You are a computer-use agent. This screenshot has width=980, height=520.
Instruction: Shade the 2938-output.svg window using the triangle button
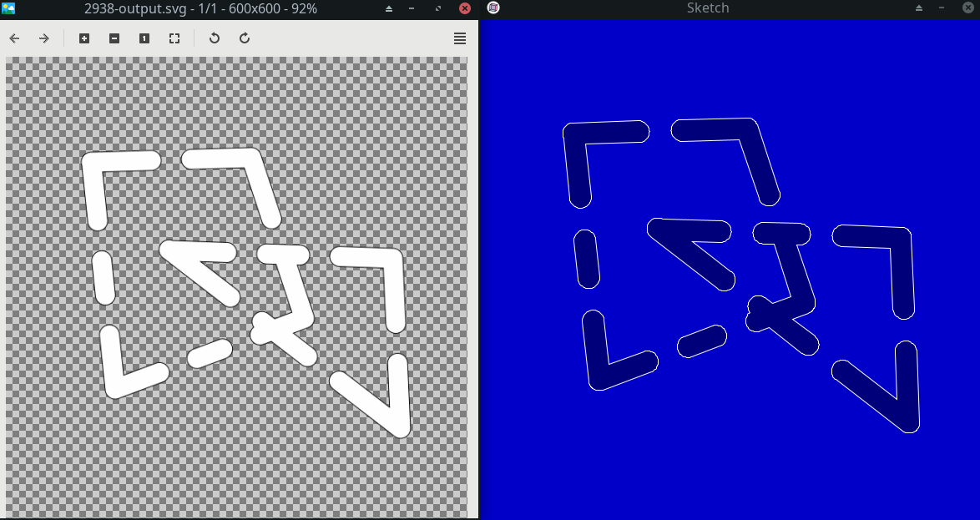pyautogui.click(x=389, y=8)
